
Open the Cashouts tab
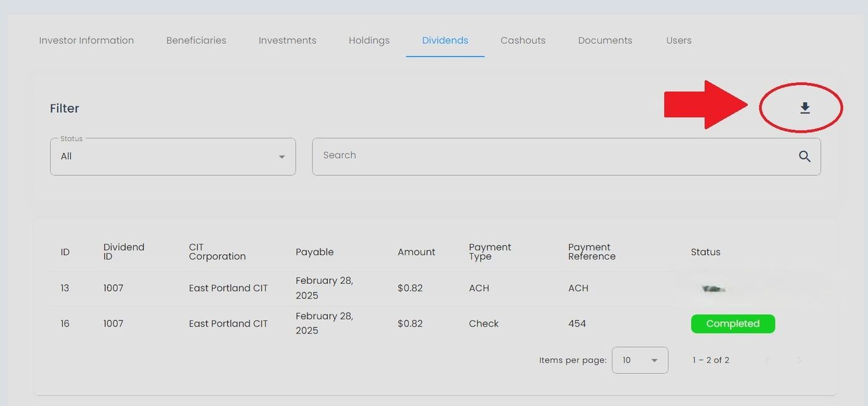pyautogui.click(x=523, y=40)
